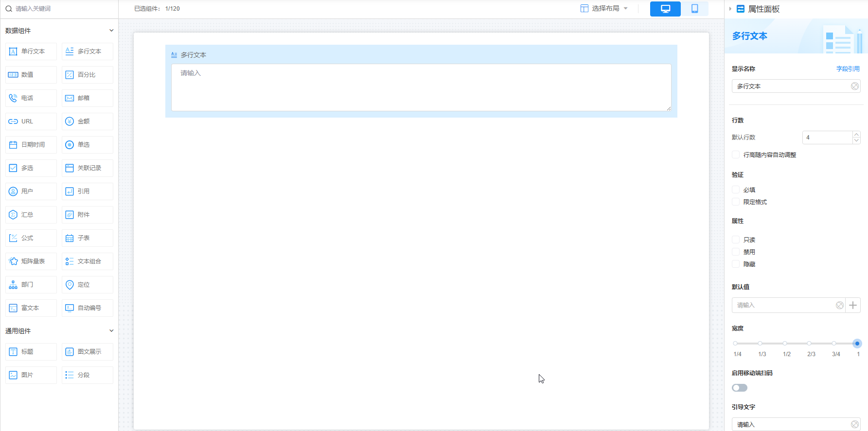The height and width of the screenshot is (431, 868).
Task: Add the 邮箱 email component
Action: [x=88, y=98]
